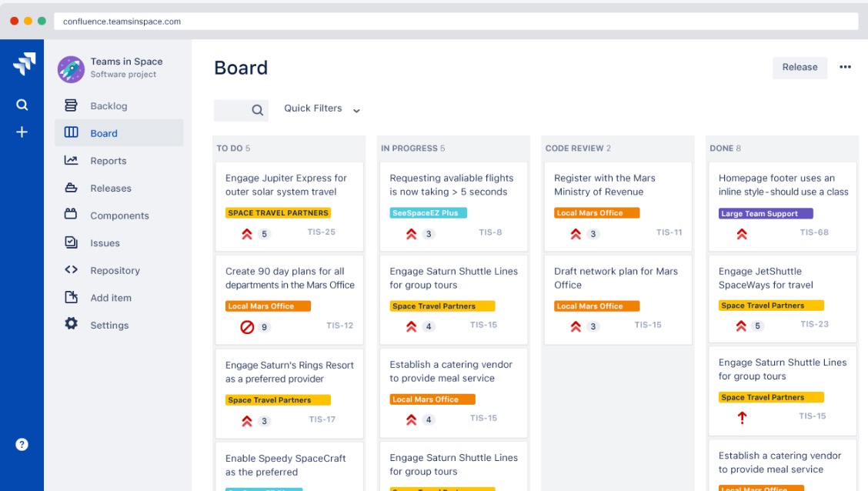This screenshot has height=491, width=868.
Task: Click the priority chevrons on TIS-68 card
Action: 742,234
